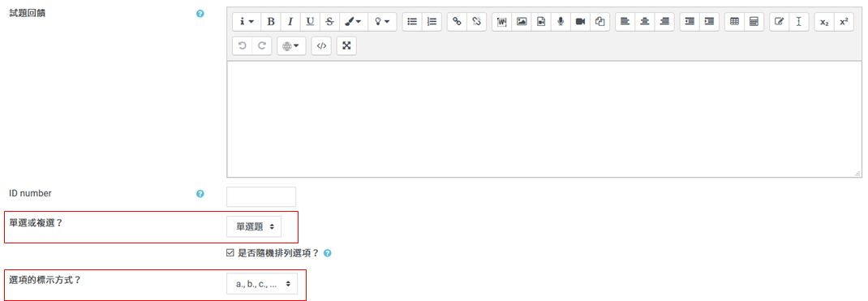Viewport: 868px width, 301px height.
Task: Click the ID number input field
Action: click(x=261, y=196)
